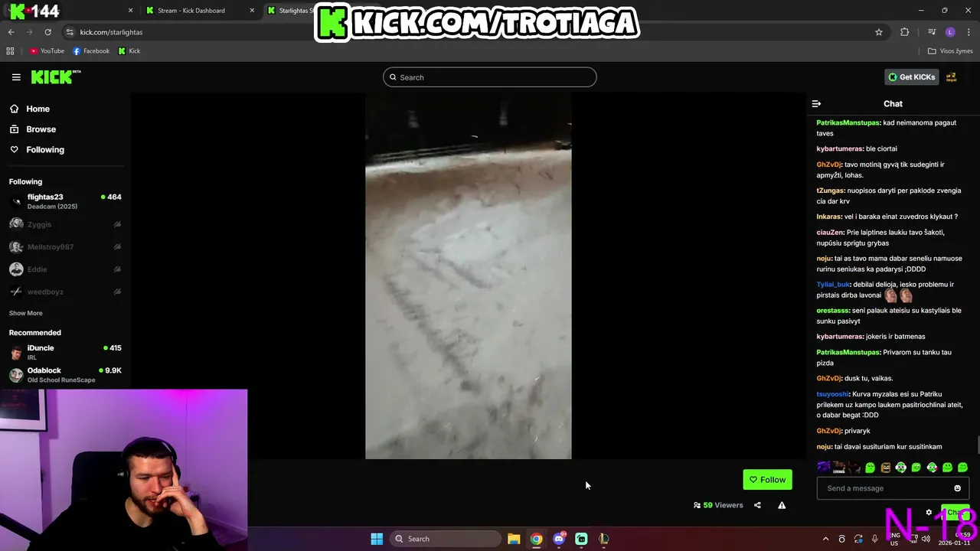Open the Chrome apps grid shortcut
Image resolution: width=980 pixels, height=551 pixels.
click(x=10, y=51)
